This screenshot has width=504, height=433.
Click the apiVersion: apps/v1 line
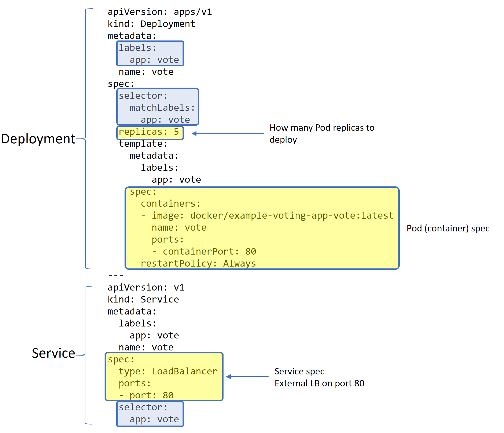160,11
